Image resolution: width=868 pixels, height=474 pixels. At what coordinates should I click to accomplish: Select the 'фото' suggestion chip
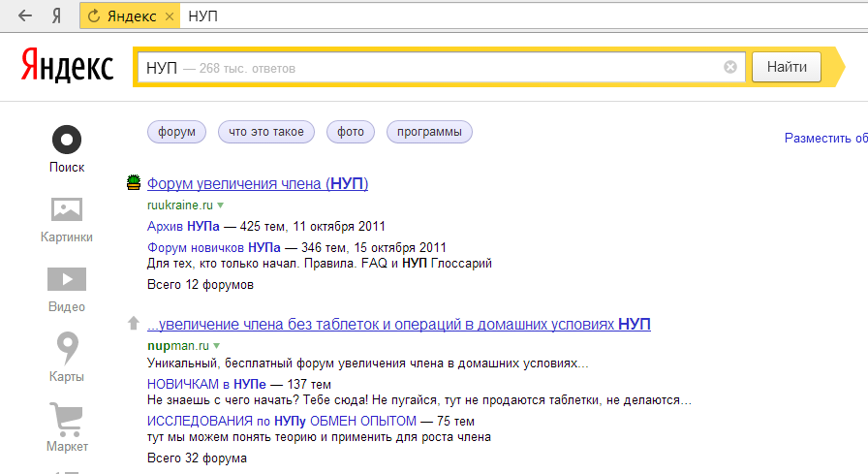coord(351,132)
